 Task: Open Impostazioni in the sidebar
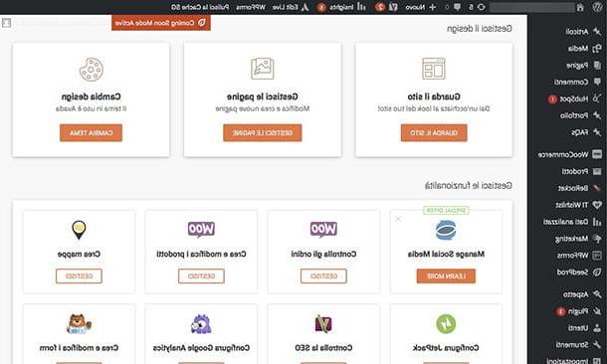(574, 360)
